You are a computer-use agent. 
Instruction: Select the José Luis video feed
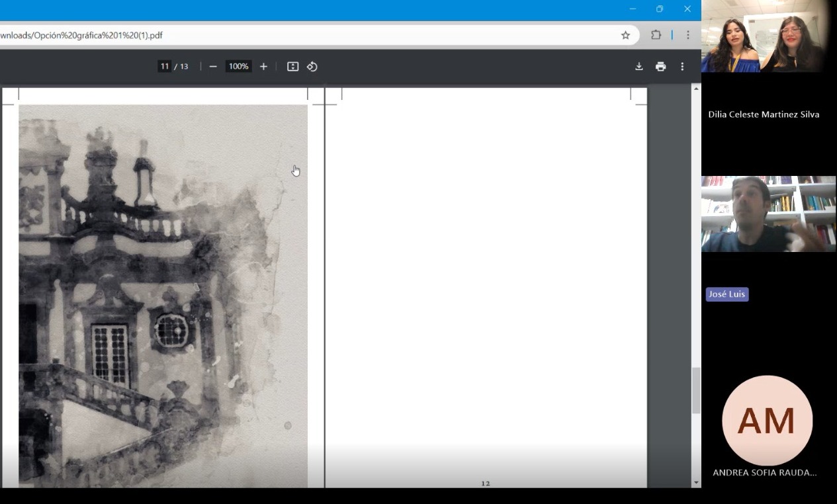(768, 214)
